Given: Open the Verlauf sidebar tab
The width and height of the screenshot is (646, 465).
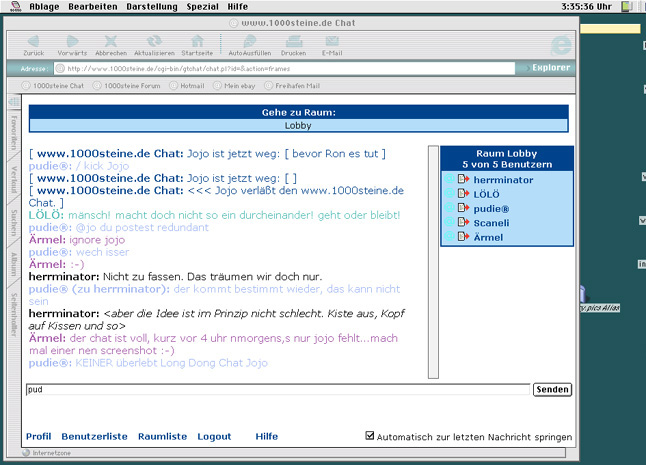Looking at the screenshot, I should click(14, 180).
